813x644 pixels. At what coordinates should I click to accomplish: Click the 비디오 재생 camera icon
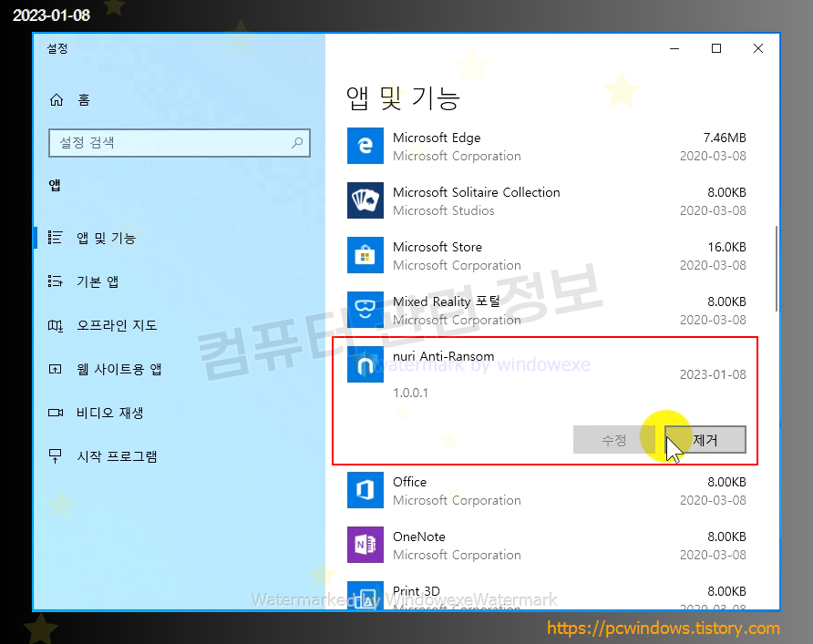(55, 413)
